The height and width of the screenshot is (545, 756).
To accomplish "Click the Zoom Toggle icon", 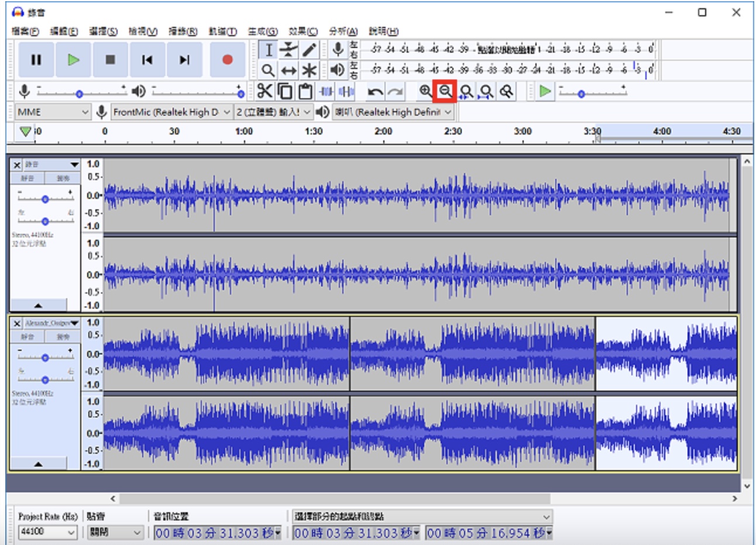I will 507,91.
